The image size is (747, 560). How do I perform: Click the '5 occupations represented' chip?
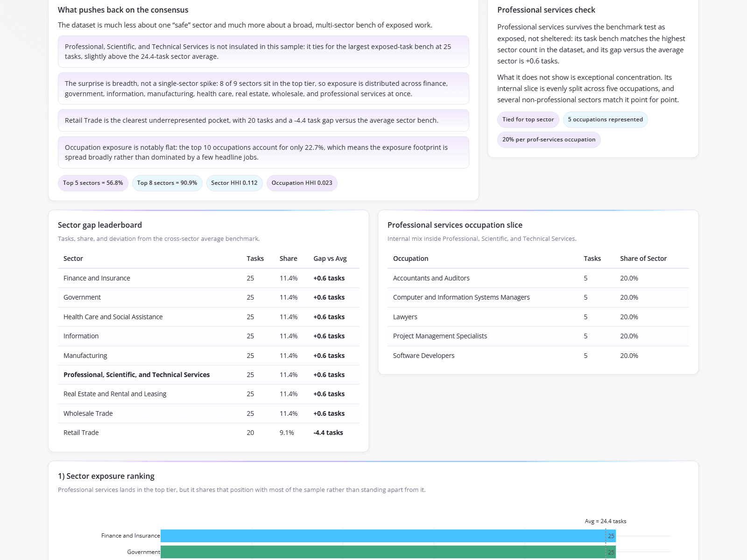[x=605, y=119]
